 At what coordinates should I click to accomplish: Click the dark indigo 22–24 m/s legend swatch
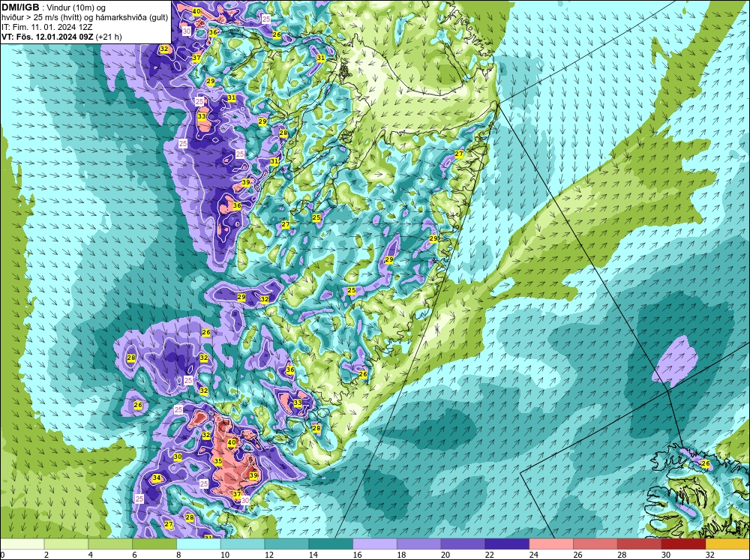pos(507,544)
